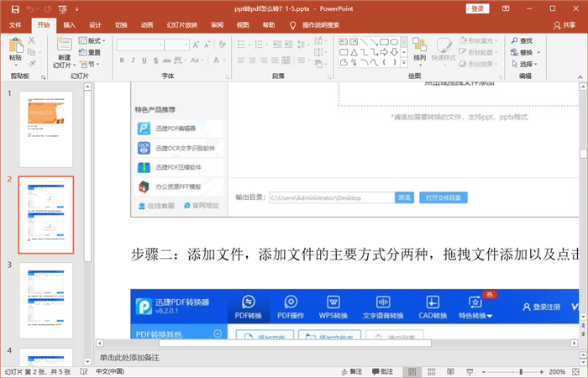588x378 pixels.
Task: Click the 替换 replace button
Action: pyautogui.click(x=525, y=52)
